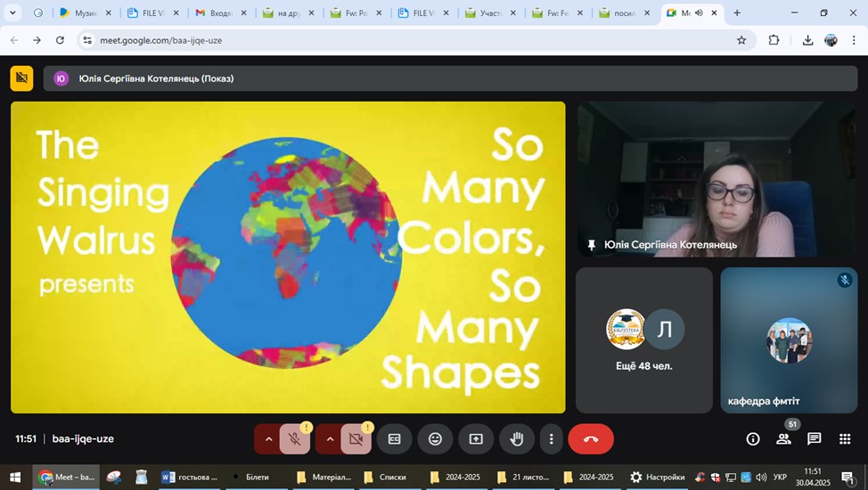Leave the call with red hang-up button
The height and width of the screenshot is (490, 868).
tap(591, 439)
